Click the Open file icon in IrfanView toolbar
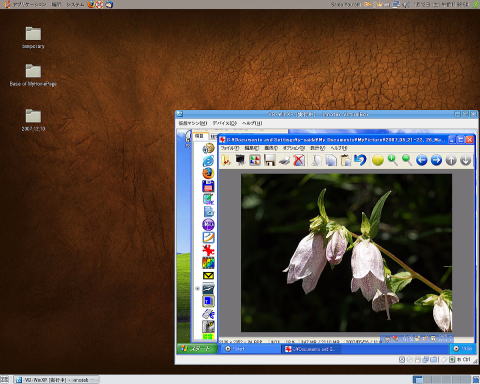Screen dimensions: 480x384 point(226,160)
